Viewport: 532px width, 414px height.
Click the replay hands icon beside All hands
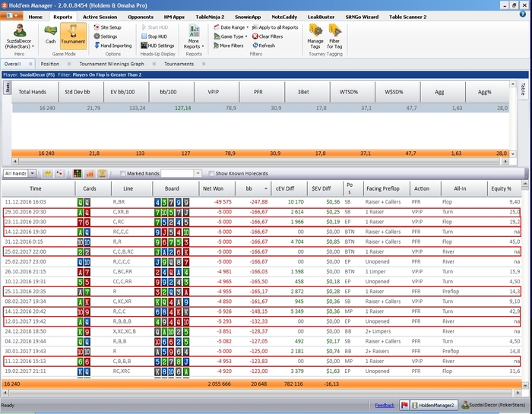pos(47,174)
